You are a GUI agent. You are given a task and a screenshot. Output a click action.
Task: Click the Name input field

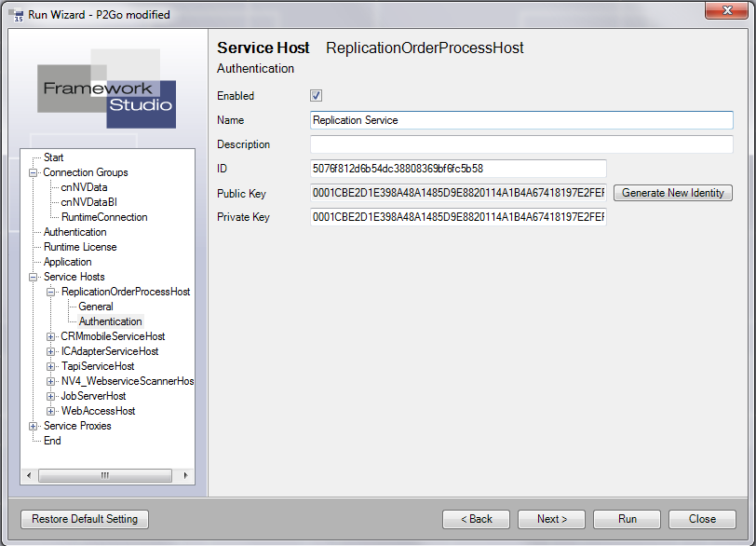click(521, 120)
